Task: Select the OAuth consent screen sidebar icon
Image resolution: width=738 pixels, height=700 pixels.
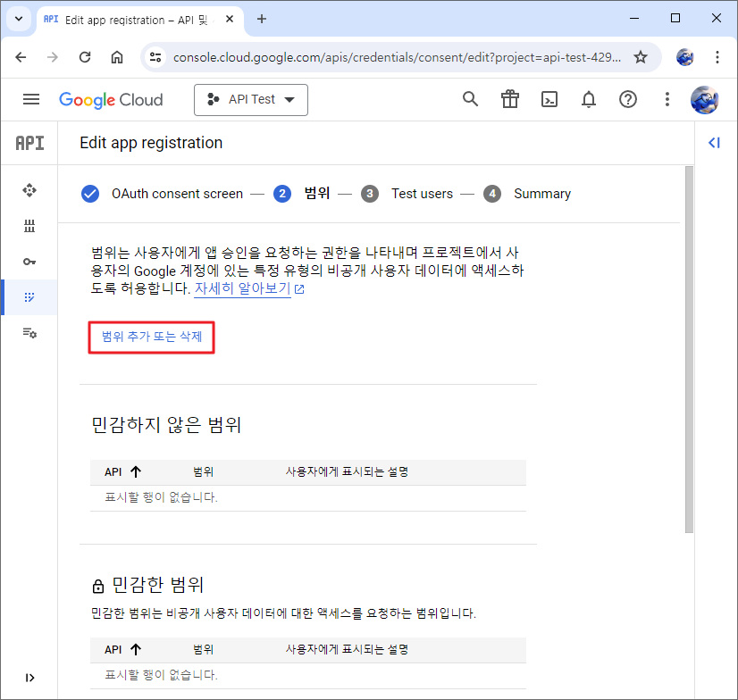Action: coord(29,297)
